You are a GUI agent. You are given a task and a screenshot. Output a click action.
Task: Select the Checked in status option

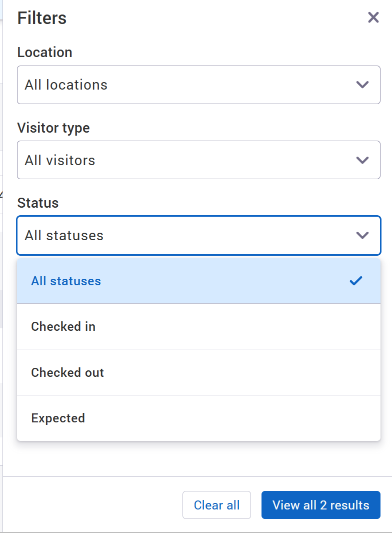pyautogui.click(x=63, y=326)
